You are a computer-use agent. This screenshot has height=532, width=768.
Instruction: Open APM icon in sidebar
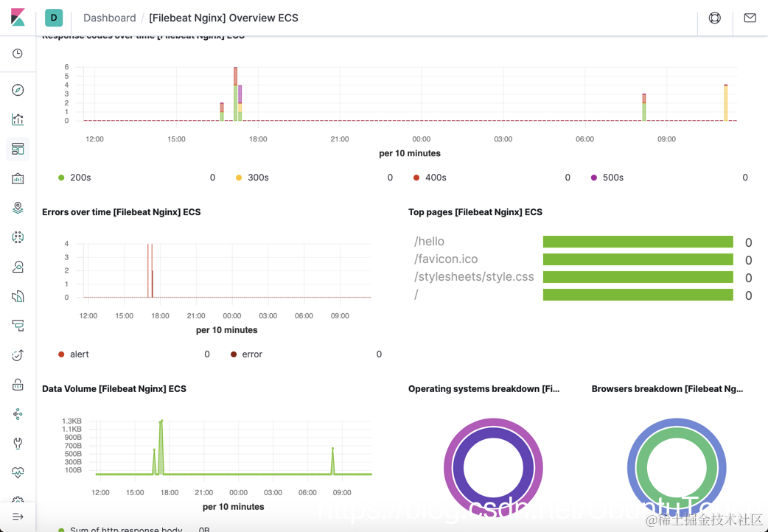point(18,325)
